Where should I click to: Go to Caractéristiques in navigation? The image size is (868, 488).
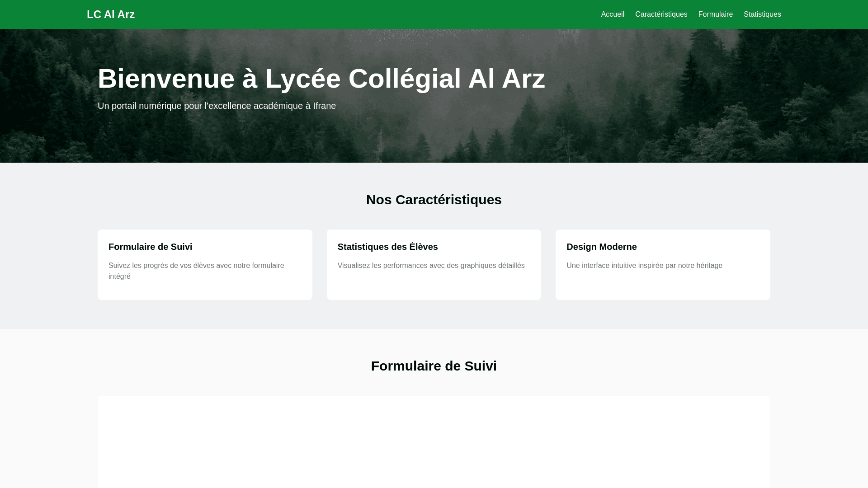661,14
